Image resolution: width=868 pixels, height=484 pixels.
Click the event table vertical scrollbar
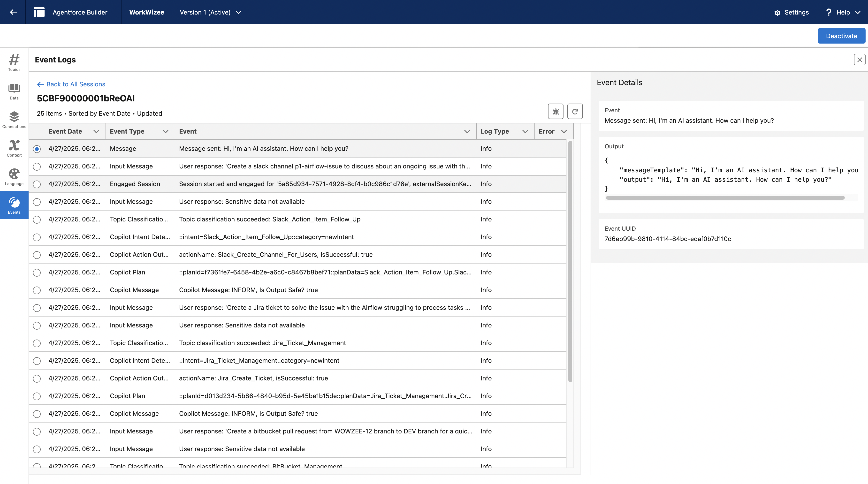(570, 261)
